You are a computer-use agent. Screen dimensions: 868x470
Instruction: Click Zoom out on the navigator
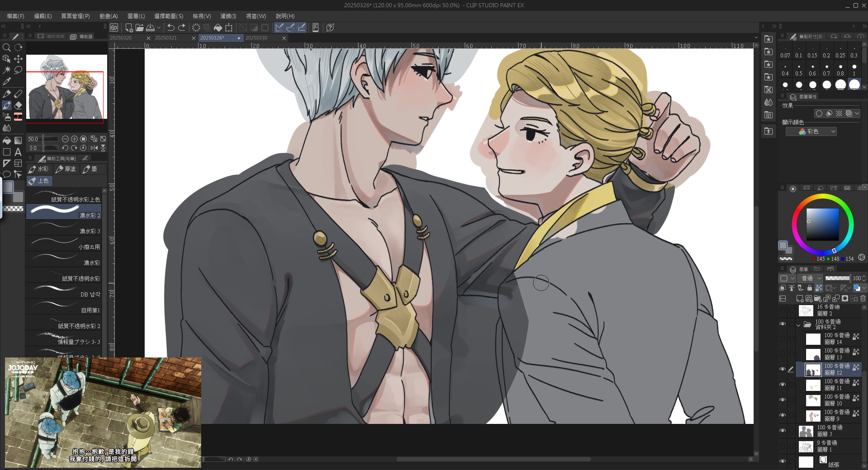tap(65, 139)
